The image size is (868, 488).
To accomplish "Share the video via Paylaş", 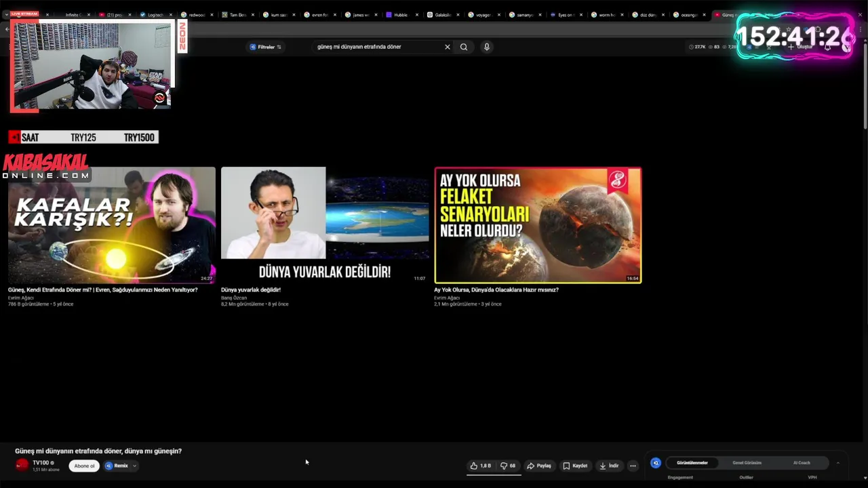I will coord(539,466).
